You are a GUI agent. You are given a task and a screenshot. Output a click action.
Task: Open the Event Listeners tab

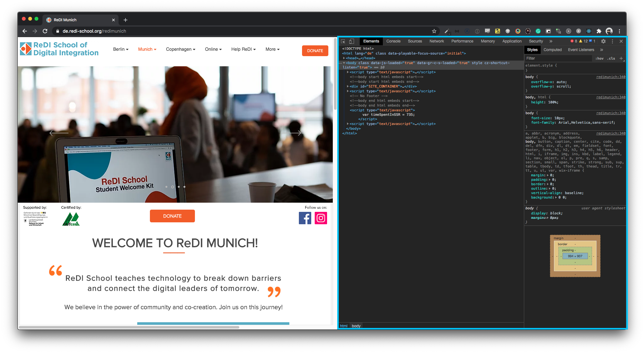point(581,50)
